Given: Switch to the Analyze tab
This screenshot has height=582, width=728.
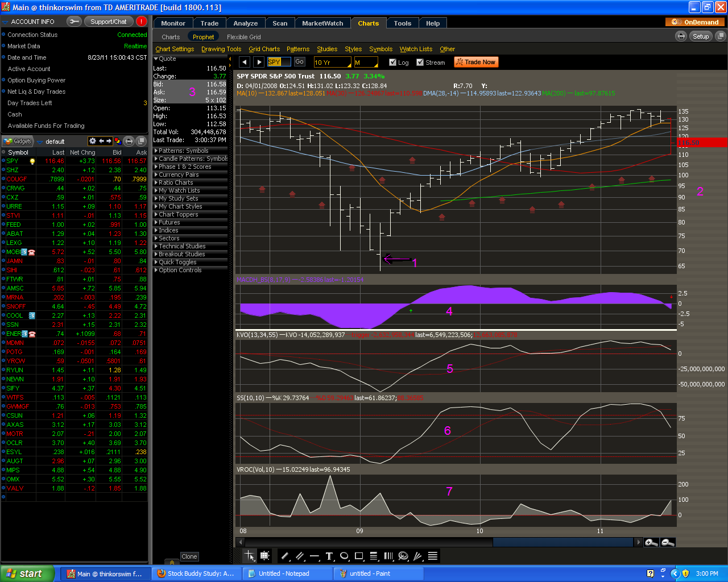Looking at the screenshot, I should coord(246,23).
